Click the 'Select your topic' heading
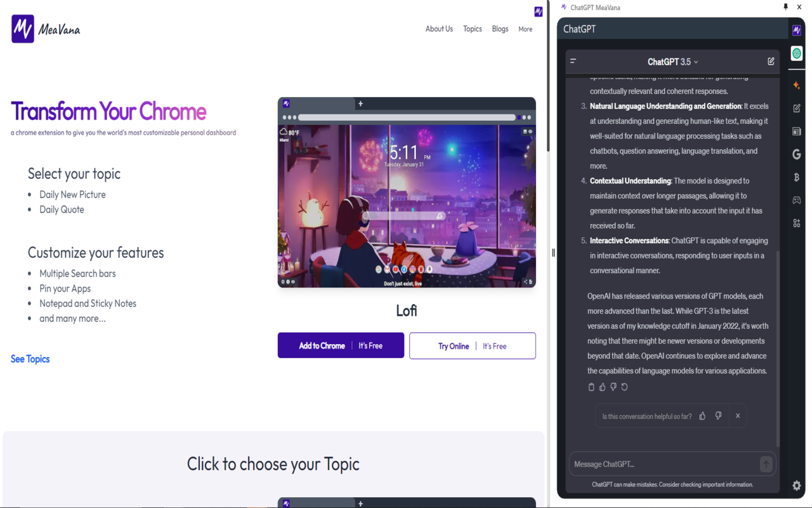Screen dimensions: 812x508 point(74,173)
